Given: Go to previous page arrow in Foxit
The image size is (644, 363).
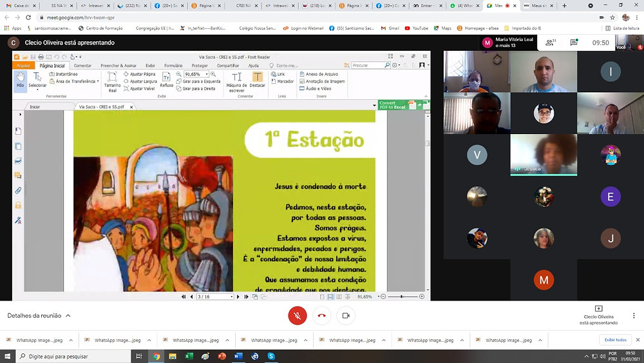Looking at the screenshot, I should pos(191,297).
